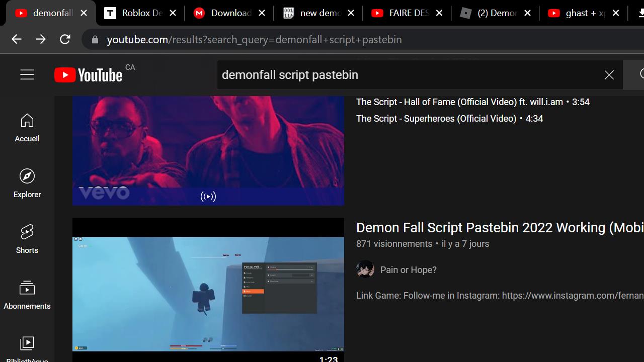Switch to the FAIRE DES tab

click(x=403, y=13)
